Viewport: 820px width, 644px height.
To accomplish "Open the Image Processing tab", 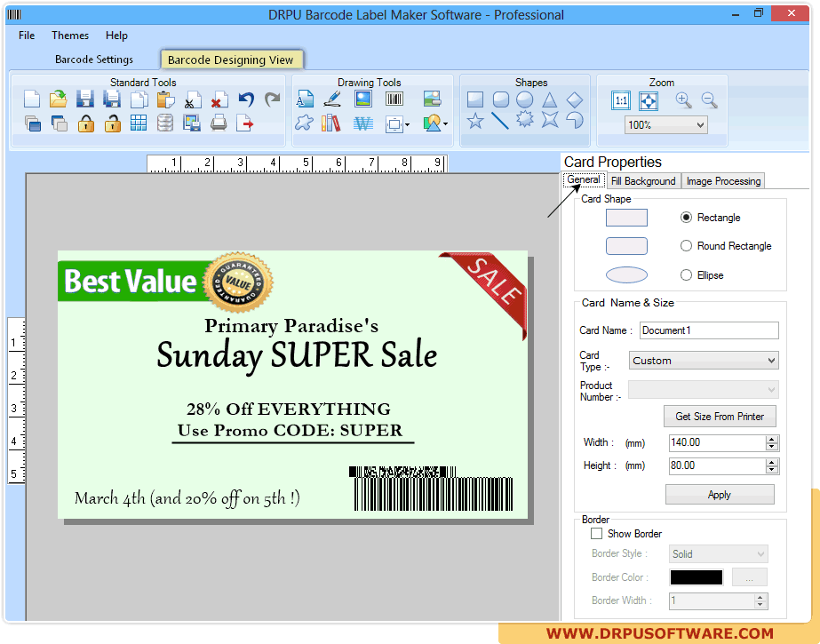I will 723,181.
